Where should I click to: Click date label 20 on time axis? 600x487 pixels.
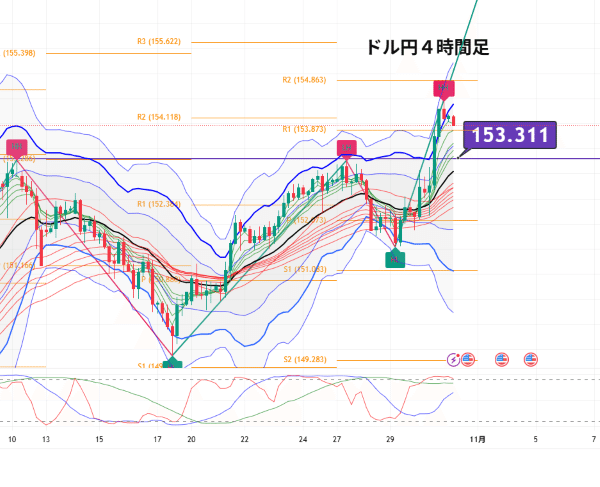click(x=191, y=439)
